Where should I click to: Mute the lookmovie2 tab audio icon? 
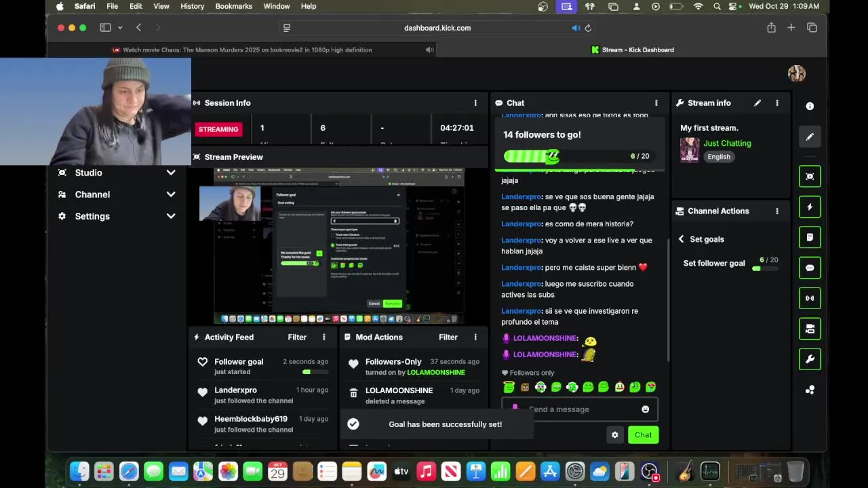click(x=429, y=49)
